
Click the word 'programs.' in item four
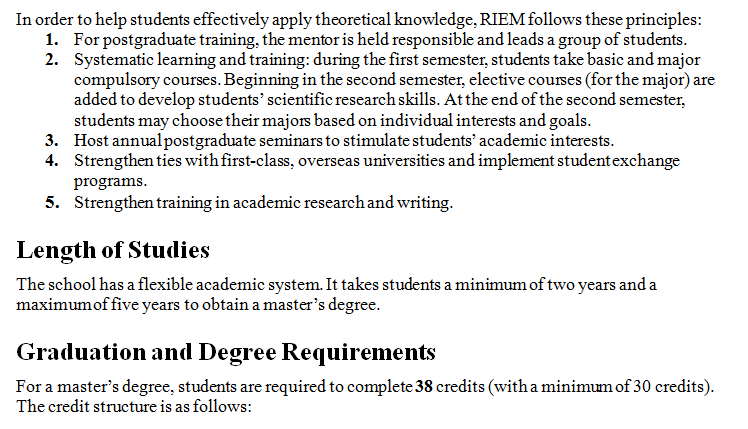[110, 181]
